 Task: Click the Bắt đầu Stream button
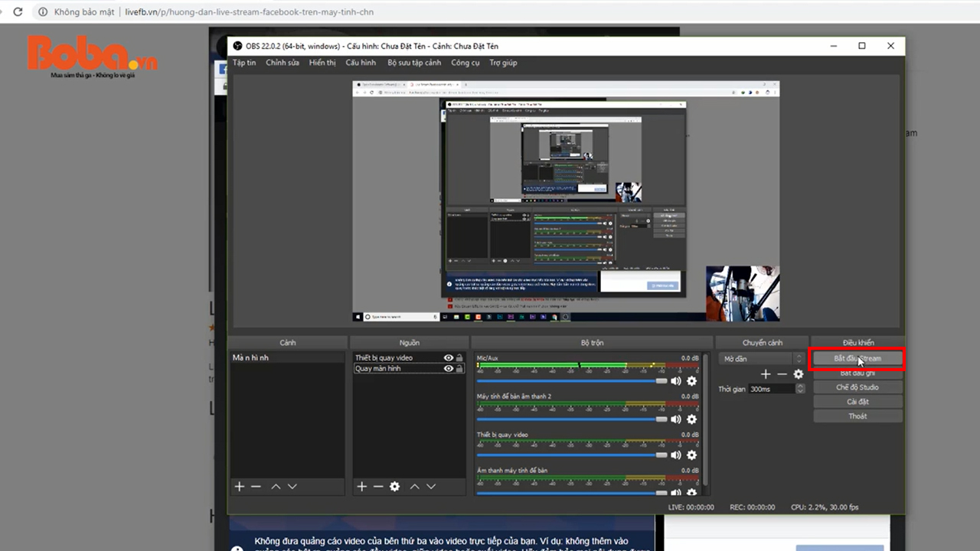coord(857,358)
